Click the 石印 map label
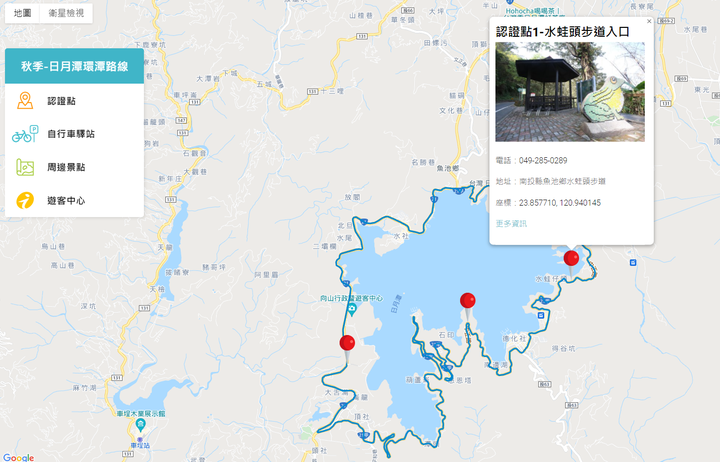The image size is (720, 462). [x=446, y=335]
